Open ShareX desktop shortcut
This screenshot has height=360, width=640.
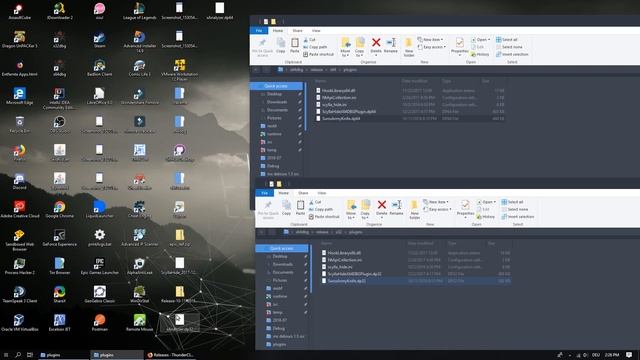60,295
